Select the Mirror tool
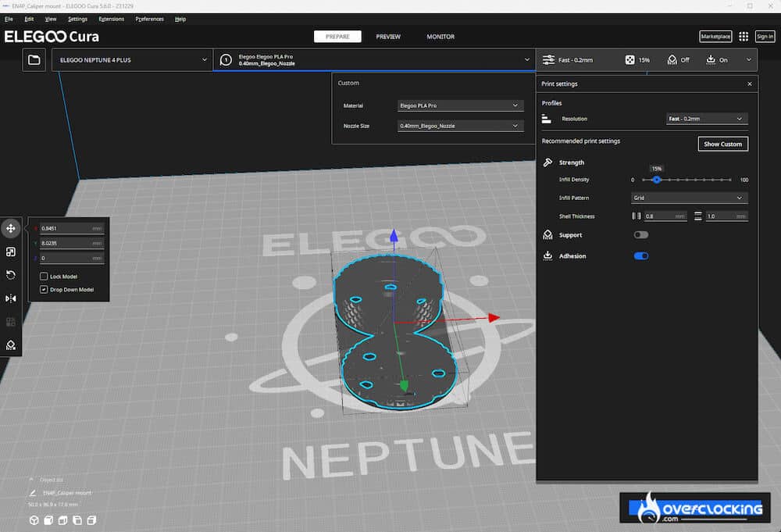 tap(11, 298)
